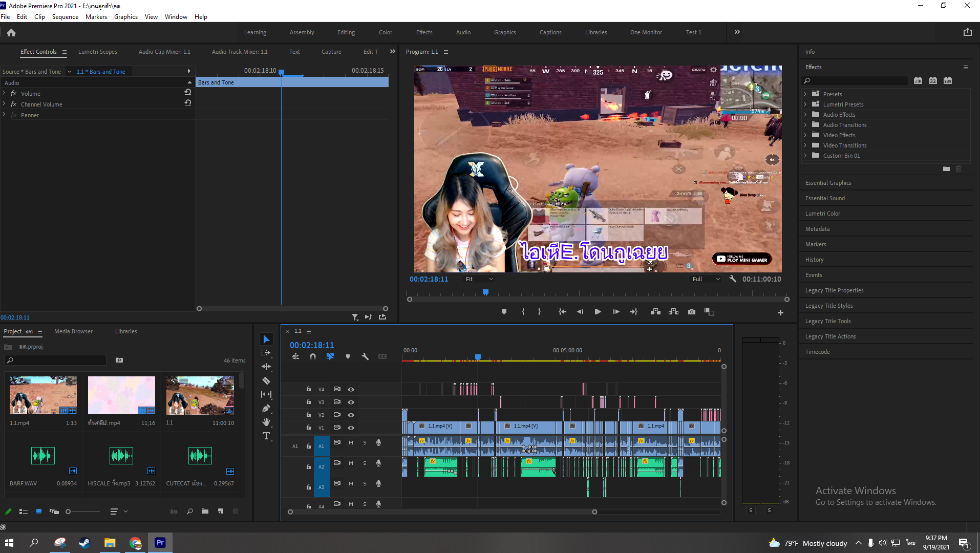
Task: Go to In point in Program monitor
Action: pyautogui.click(x=562, y=312)
